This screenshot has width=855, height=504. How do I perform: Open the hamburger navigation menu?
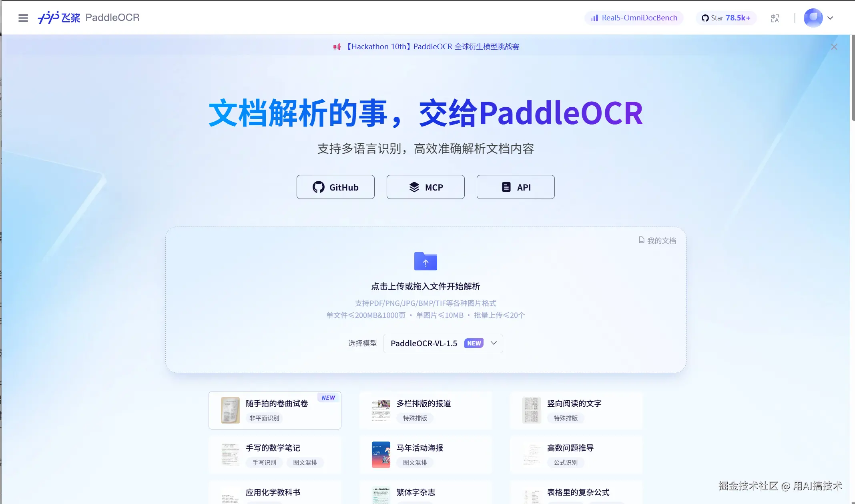click(23, 18)
